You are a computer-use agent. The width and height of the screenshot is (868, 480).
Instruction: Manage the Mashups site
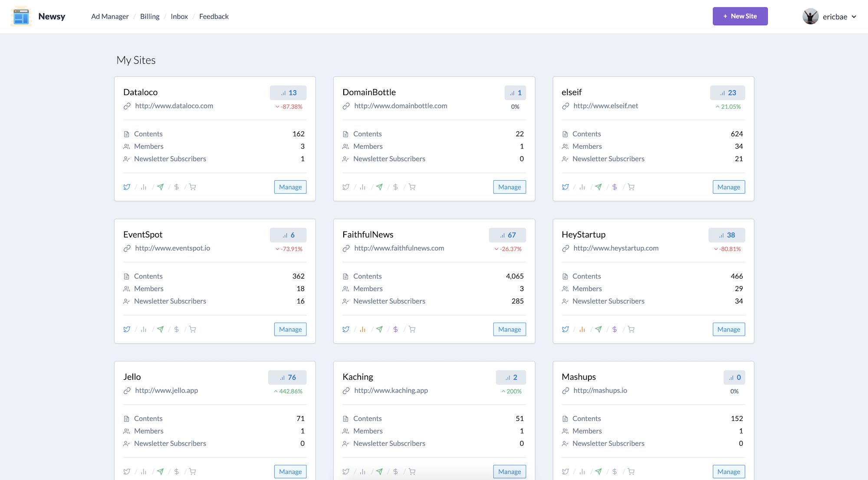click(729, 472)
